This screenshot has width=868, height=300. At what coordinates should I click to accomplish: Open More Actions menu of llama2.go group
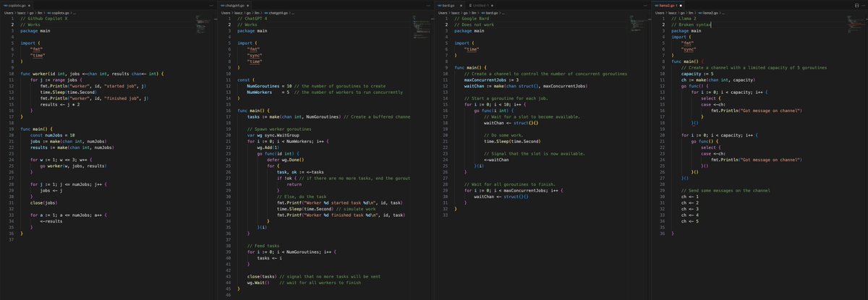coord(863,5)
